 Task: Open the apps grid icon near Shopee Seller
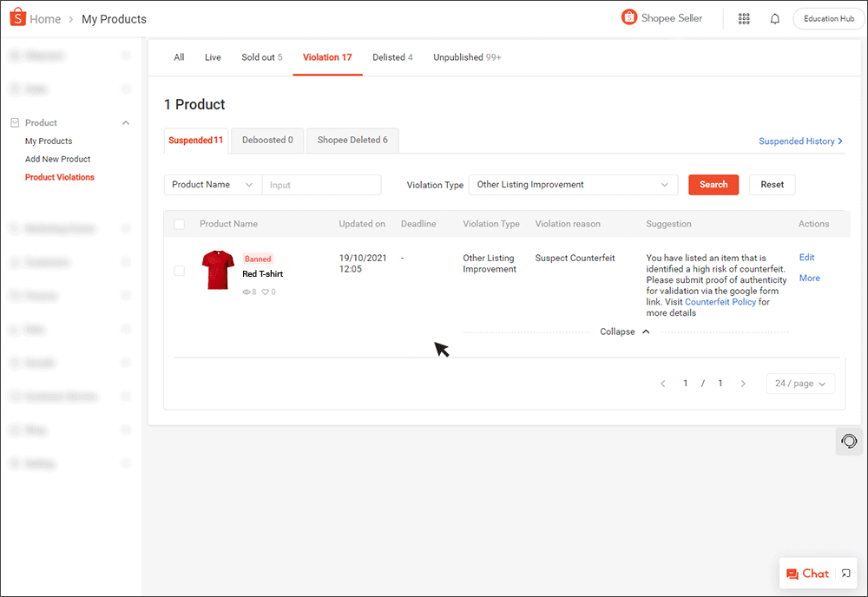744,17
